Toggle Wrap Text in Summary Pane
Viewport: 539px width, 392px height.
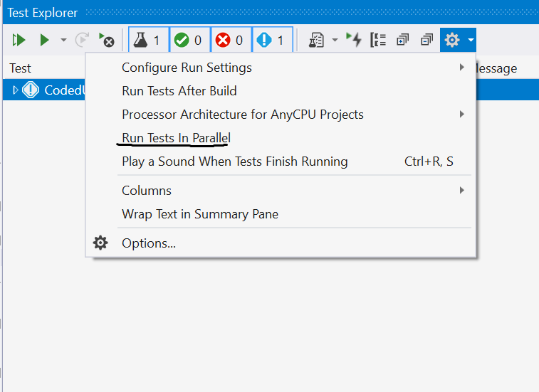click(x=281, y=214)
